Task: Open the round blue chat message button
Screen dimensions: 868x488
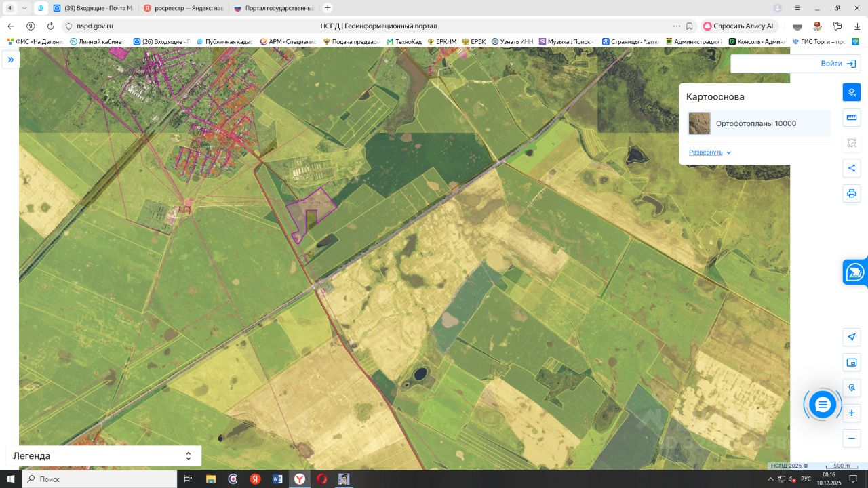Action: [823, 405]
